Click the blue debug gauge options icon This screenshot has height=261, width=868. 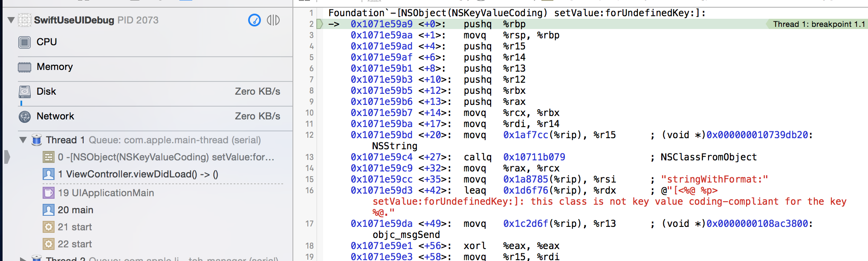click(255, 20)
